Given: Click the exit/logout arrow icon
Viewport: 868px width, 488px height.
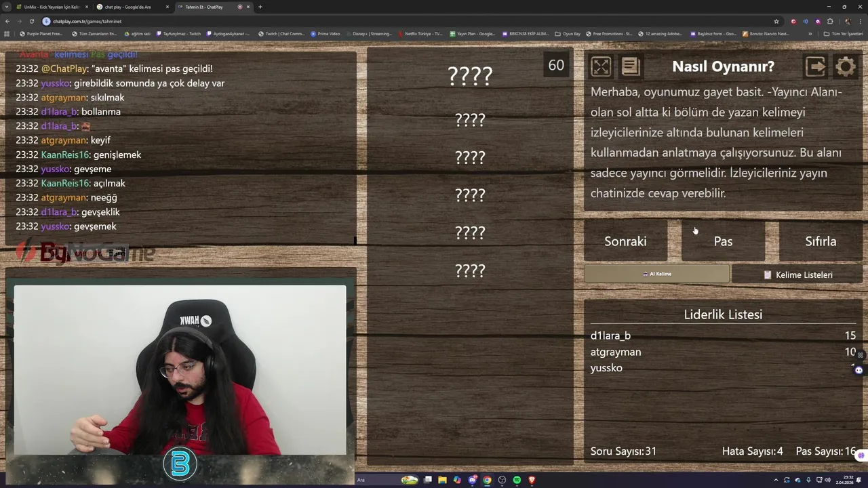Looking at the screenshot, I should (x=816, y=66).
